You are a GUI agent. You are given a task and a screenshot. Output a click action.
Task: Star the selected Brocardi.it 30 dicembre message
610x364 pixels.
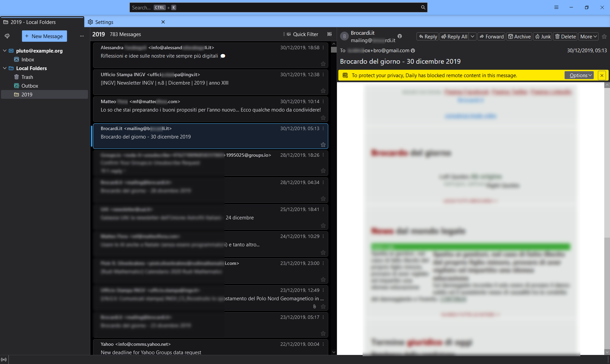click(x=323, y=145)
